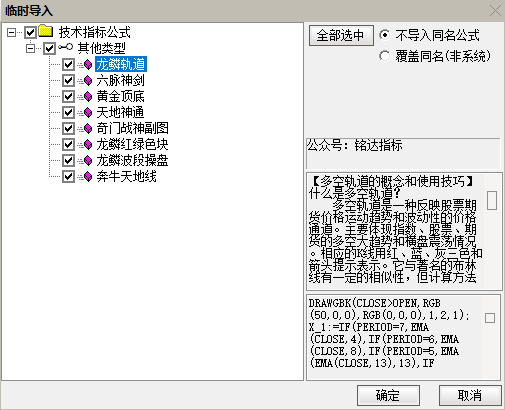Uncheck the 龙鳞轨道 checkbox
This screenshot has width=505, height=410.
(x=68, y=64)
